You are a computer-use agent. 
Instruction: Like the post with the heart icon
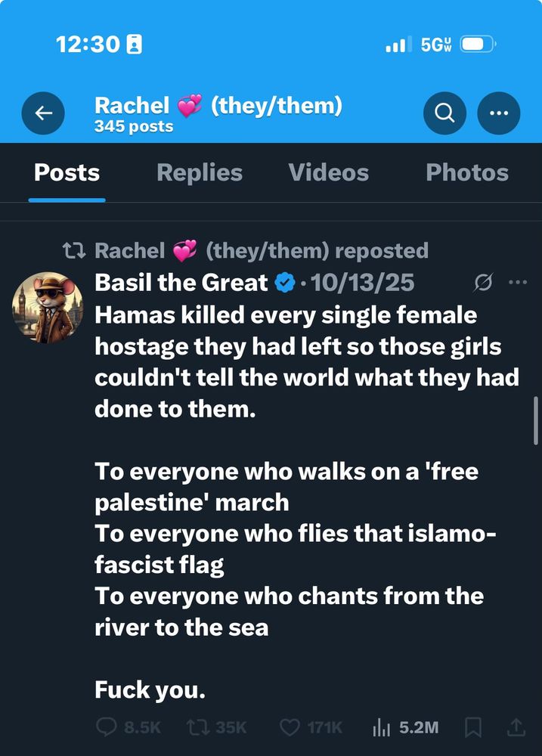290,727
